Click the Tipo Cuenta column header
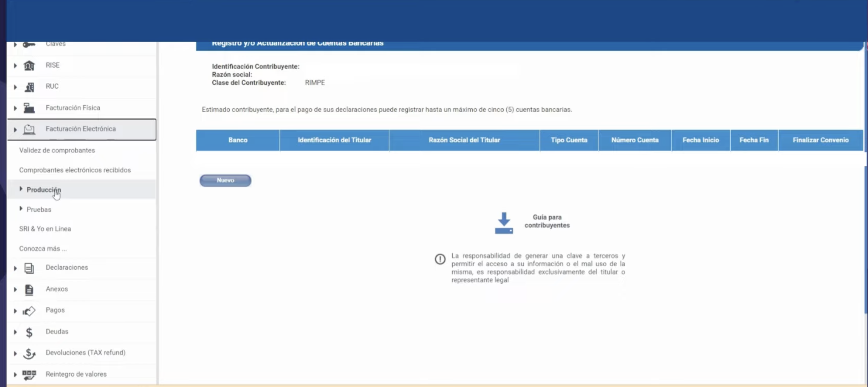The image size is (868, 387). (569, 140)
